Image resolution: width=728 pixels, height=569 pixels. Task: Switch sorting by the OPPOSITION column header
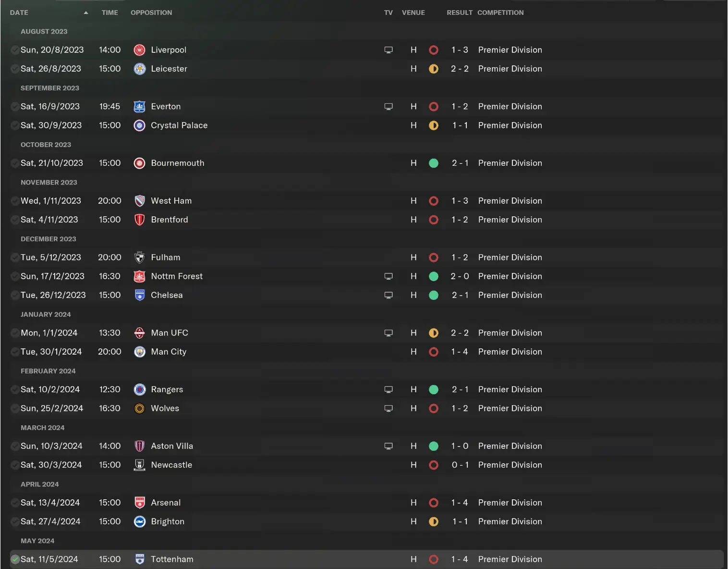pyautogui.click(x=151, y=12)
